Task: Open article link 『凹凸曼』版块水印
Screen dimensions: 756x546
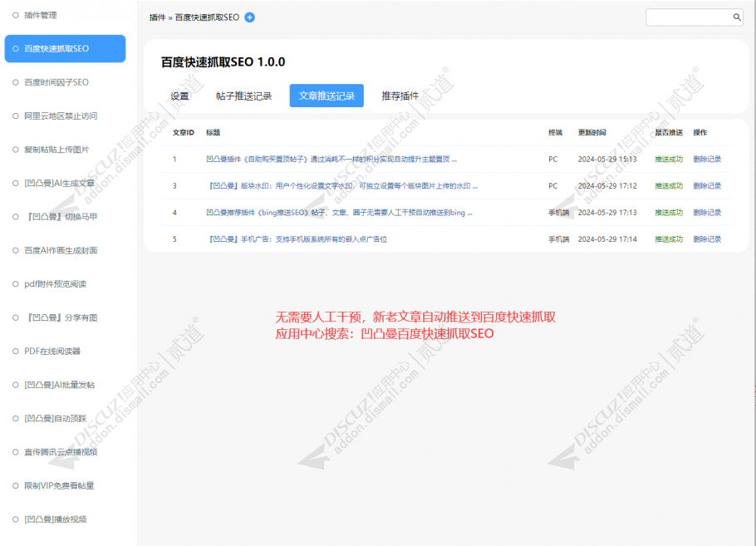Action: 341,185
